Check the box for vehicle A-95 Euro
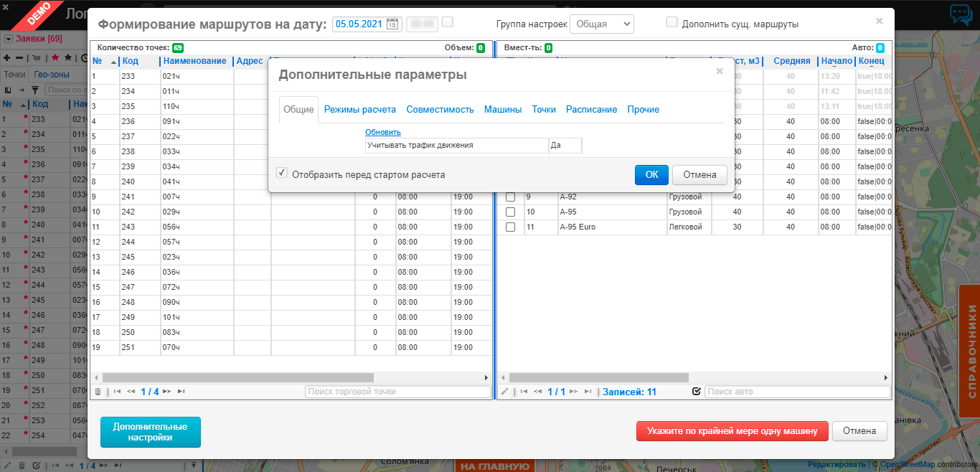980x472 pixels. pyautogui.click(x=511, y=227)
